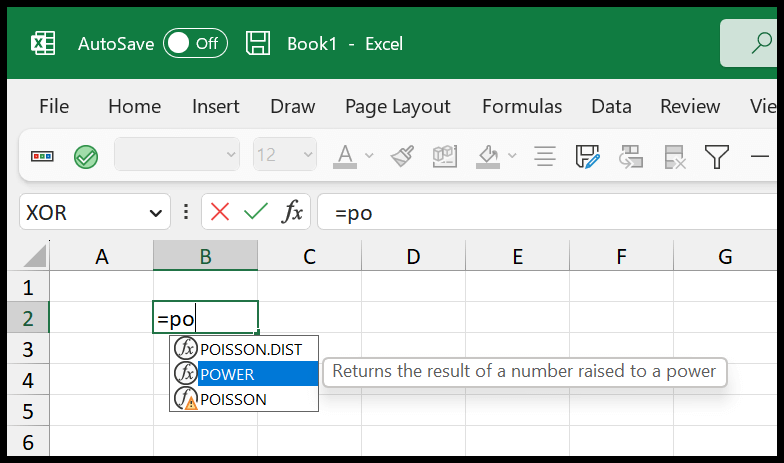784x463 pixels.
Task: Select column B header
Action: point(206,256)
